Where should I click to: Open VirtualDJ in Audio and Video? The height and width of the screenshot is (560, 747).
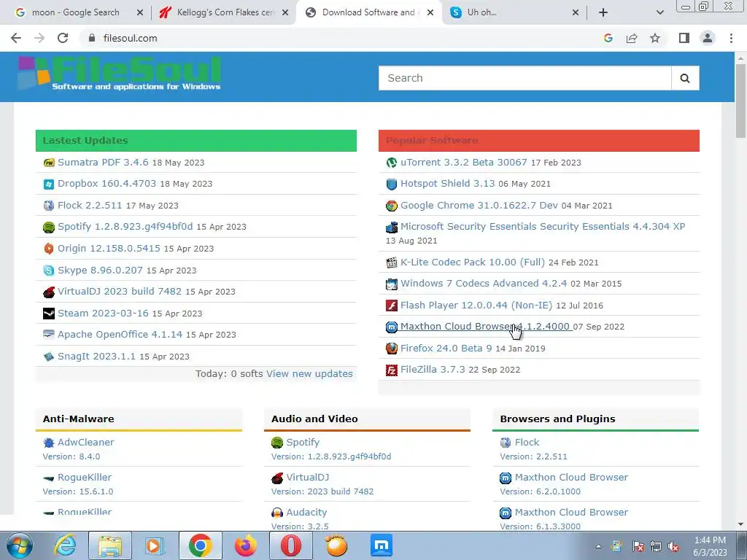click(x=308, y=477)
